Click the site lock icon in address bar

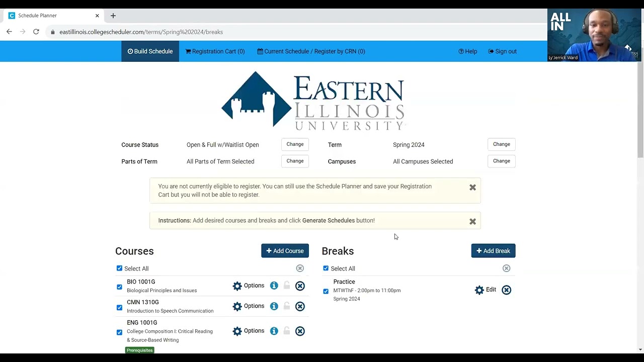(53, 32)
